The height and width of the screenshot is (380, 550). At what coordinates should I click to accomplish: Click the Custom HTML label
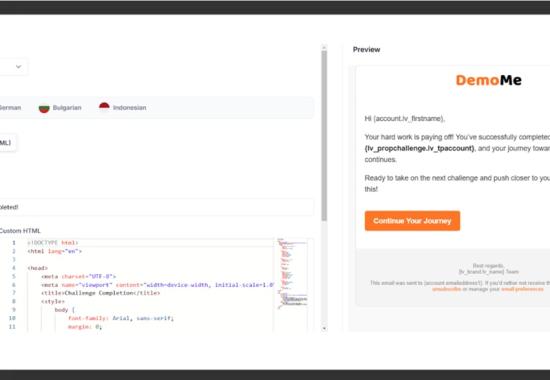20,231
